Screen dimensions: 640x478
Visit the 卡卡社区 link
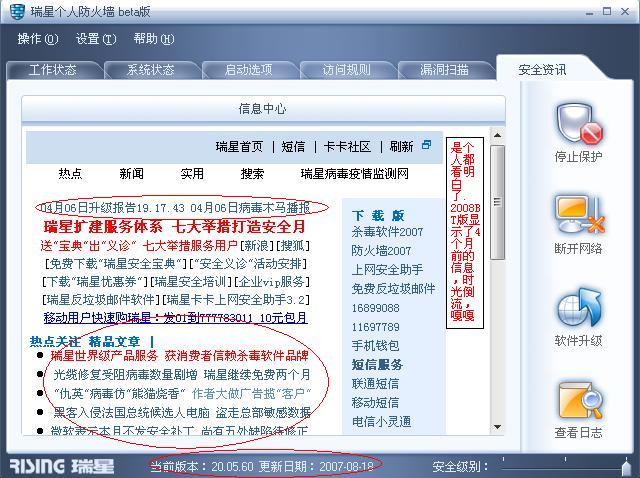point(347,147)
